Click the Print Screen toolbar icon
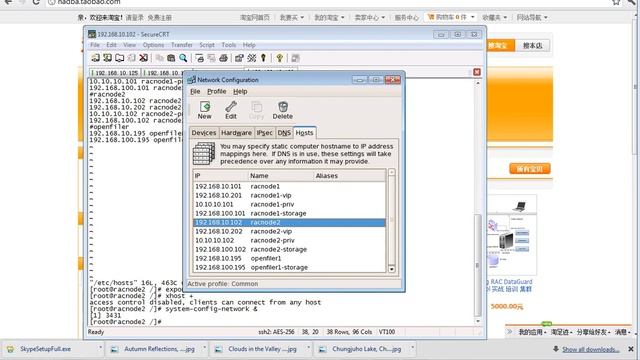 coord(199,58)
